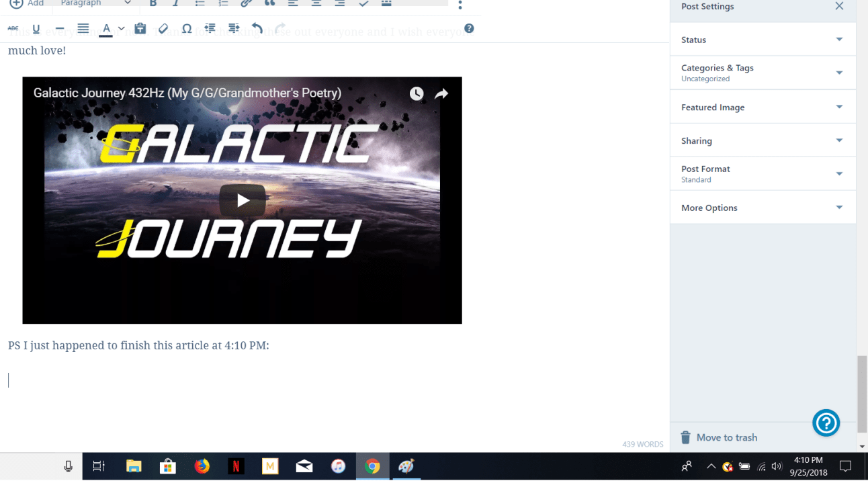
Task: Play the Galactic Journey video
Action: click(243, 200)
